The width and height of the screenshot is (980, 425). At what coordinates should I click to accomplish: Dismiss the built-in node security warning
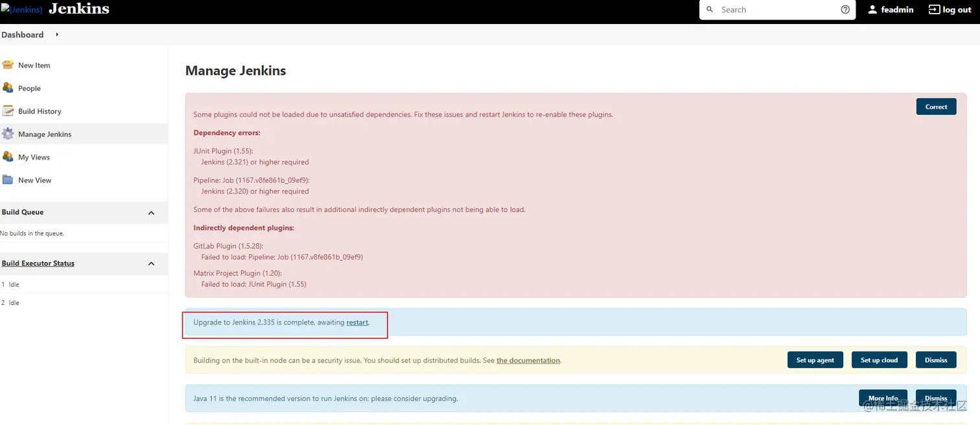[936, 360]
